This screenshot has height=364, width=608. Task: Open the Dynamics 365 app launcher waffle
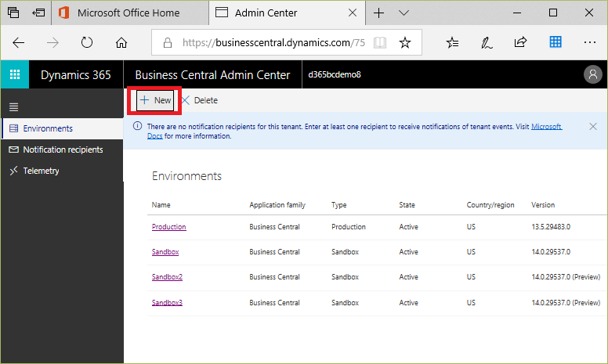15,74
